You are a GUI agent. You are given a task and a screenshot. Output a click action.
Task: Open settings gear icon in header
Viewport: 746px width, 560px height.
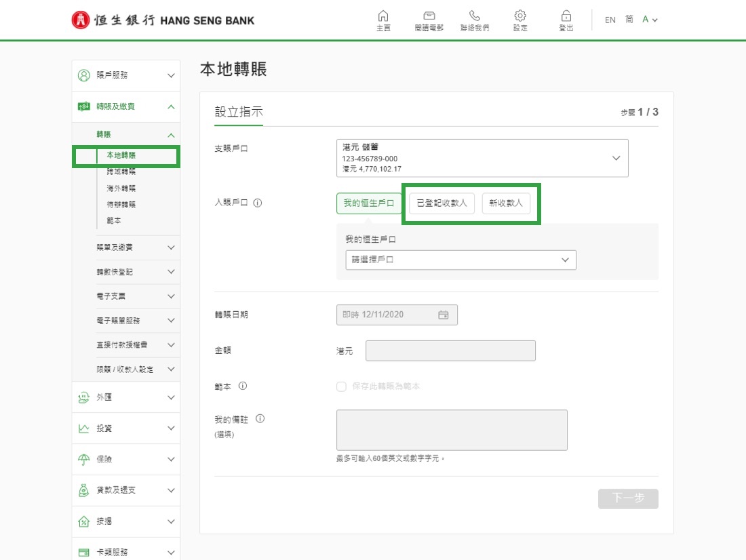coord(520,16)
